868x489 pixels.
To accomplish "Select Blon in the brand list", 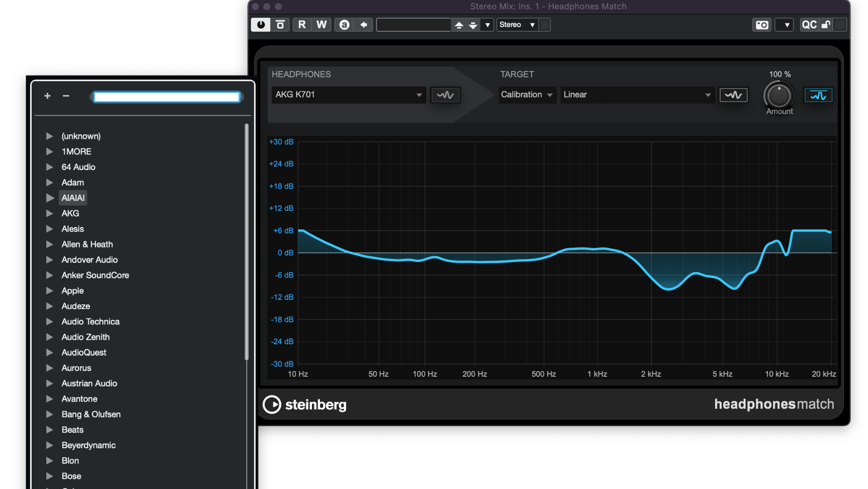I will point(70,461).
